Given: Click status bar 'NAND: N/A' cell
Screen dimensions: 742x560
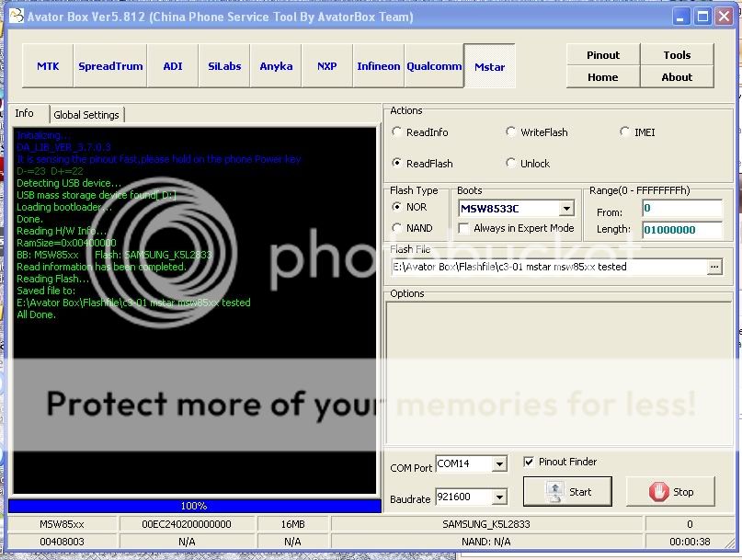Looking at the screenshot, I should pos(486,542).
